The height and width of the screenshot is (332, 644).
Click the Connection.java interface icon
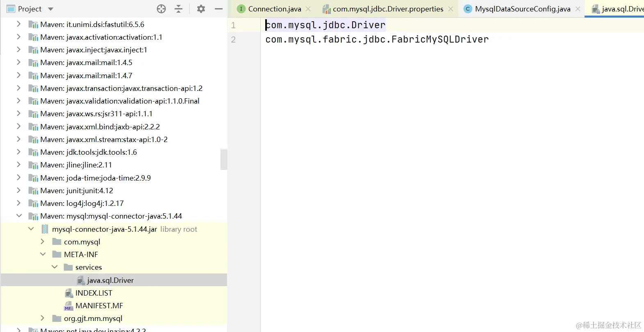(241, 9)
